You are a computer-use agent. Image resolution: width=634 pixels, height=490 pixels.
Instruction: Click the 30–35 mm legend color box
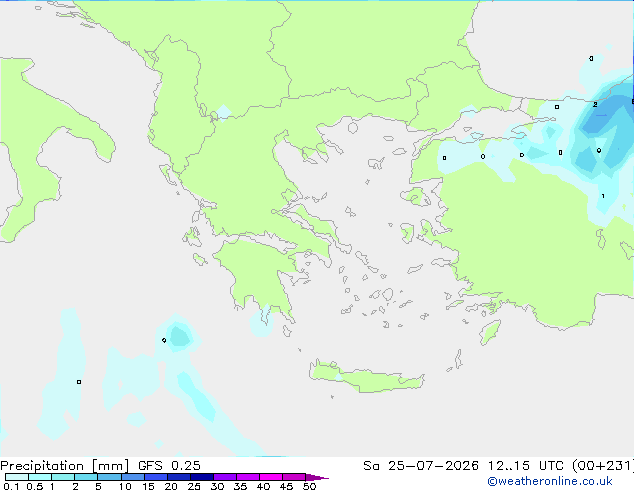(x=224, y=477)
